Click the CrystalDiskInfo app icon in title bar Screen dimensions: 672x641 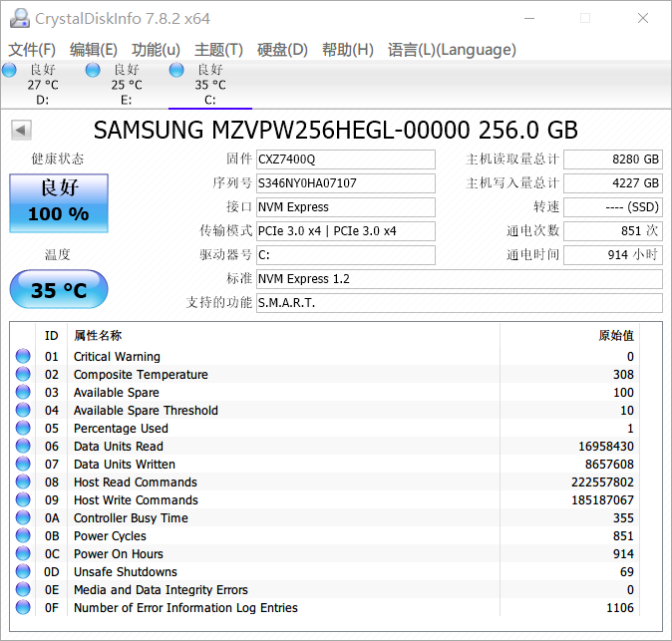20,18
